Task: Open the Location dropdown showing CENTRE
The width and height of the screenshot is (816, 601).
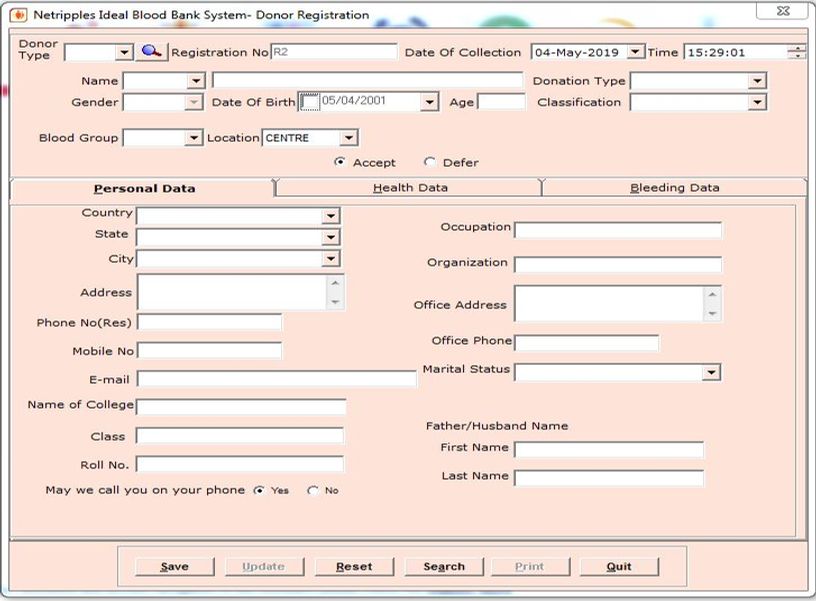Action: tap(348, 138)
